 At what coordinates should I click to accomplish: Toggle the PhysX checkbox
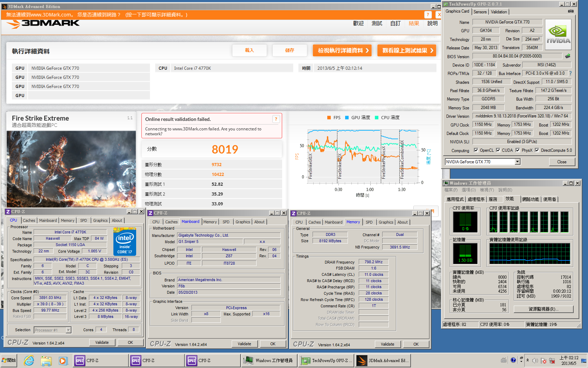[518, 150]
